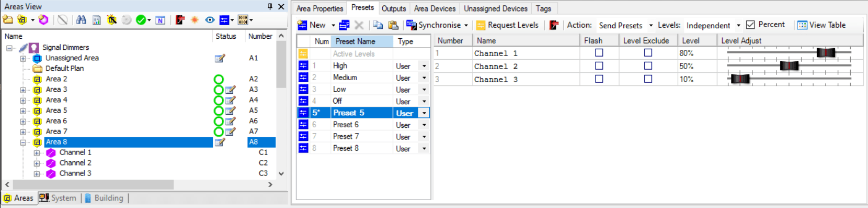Select the Medium preset row
The height and width of the screenshot is (208, 868).
[x=363, y=78]
